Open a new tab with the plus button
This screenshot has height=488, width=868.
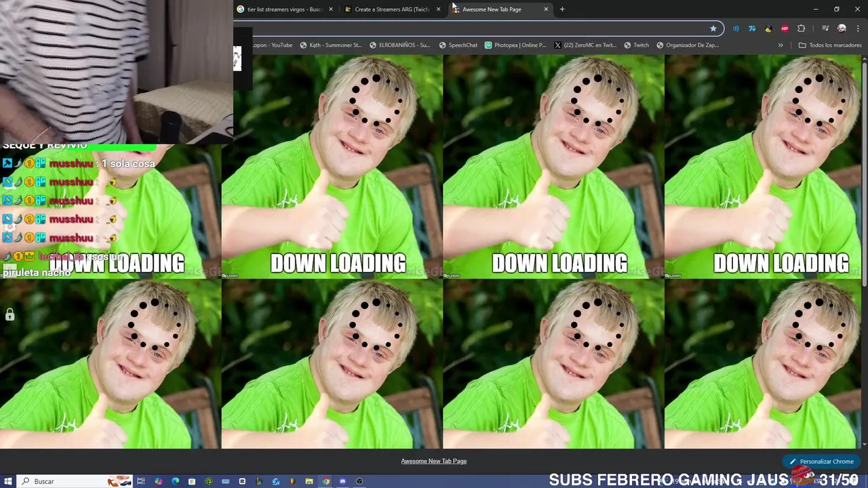tap(562, 9)
